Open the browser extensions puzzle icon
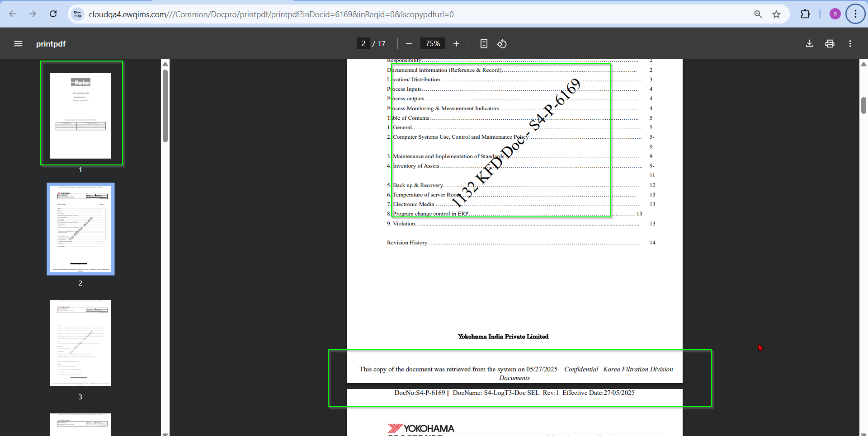 (805, 14)
